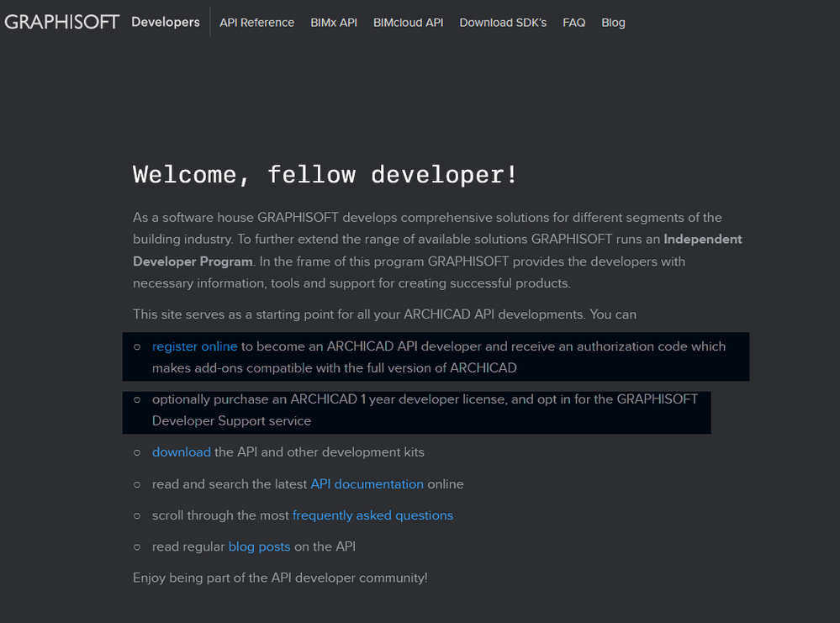Click 'optionally purchase an ARCHICAD 1 year developer license' text
The width and height of the screenshot is (840, 623).
330,399
